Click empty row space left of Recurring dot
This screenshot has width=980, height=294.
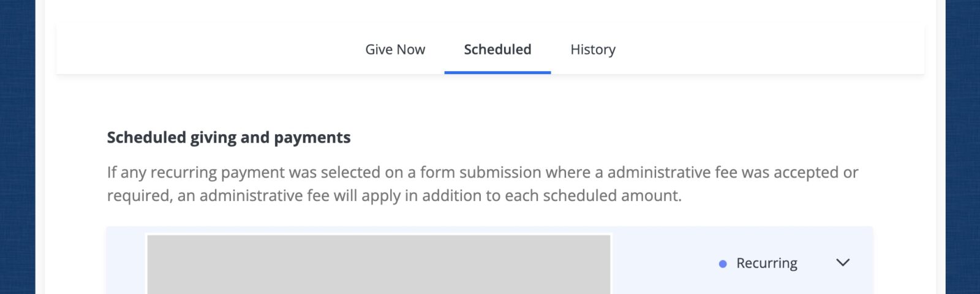[x=665, y=264]
